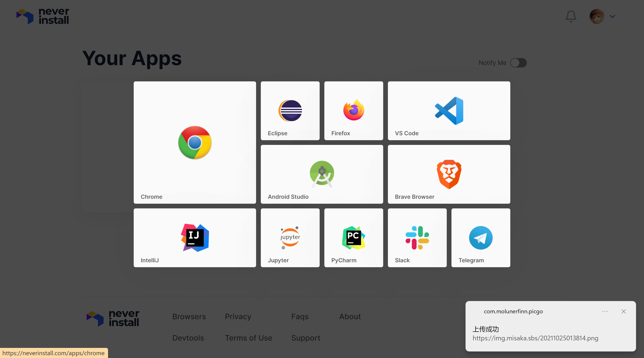The height and width of the screenshot is (358, 644).
Task: Open the picgo notification options menu
Action: (x=605, y=311)
